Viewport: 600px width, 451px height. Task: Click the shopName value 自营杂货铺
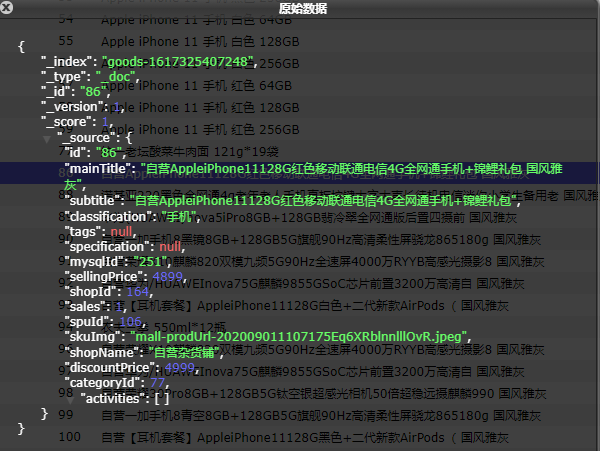click(x=184, y=352)
